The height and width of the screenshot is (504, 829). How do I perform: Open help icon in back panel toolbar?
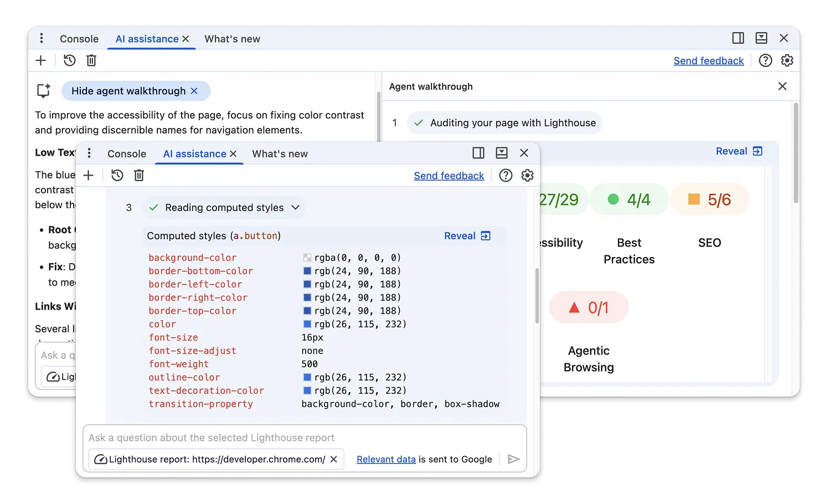765,60
